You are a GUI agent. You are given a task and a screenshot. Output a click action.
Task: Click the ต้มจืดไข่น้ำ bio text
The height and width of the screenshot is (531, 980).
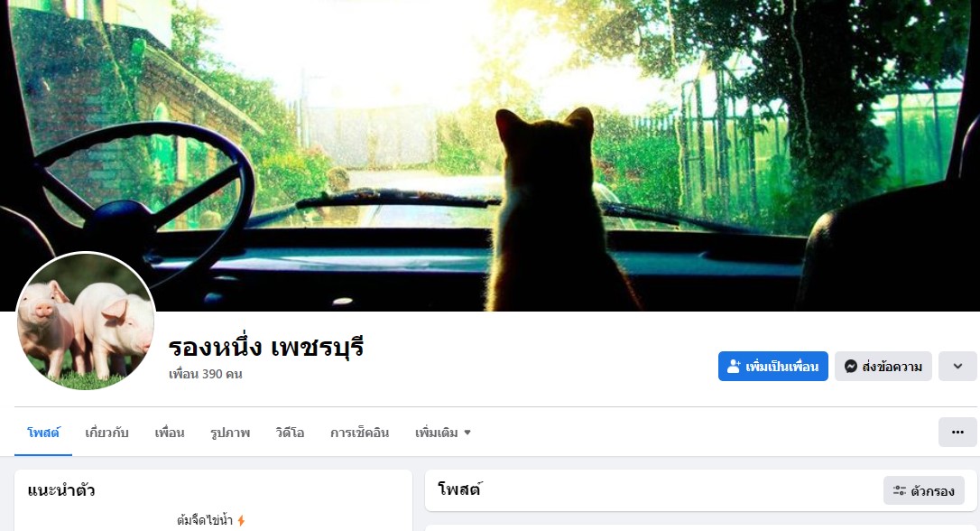click(x=204, y=520)
